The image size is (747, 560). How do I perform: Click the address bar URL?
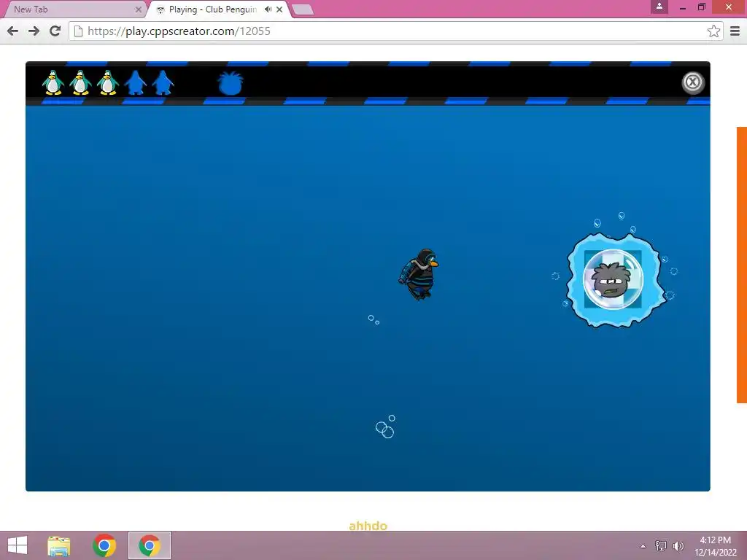tap(179, 31)
